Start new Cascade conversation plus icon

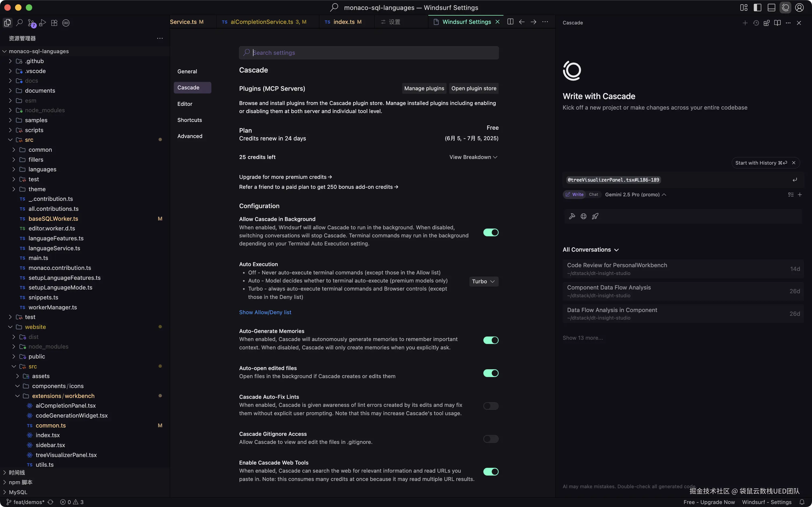pyautogui.click(x=745, y=23)
